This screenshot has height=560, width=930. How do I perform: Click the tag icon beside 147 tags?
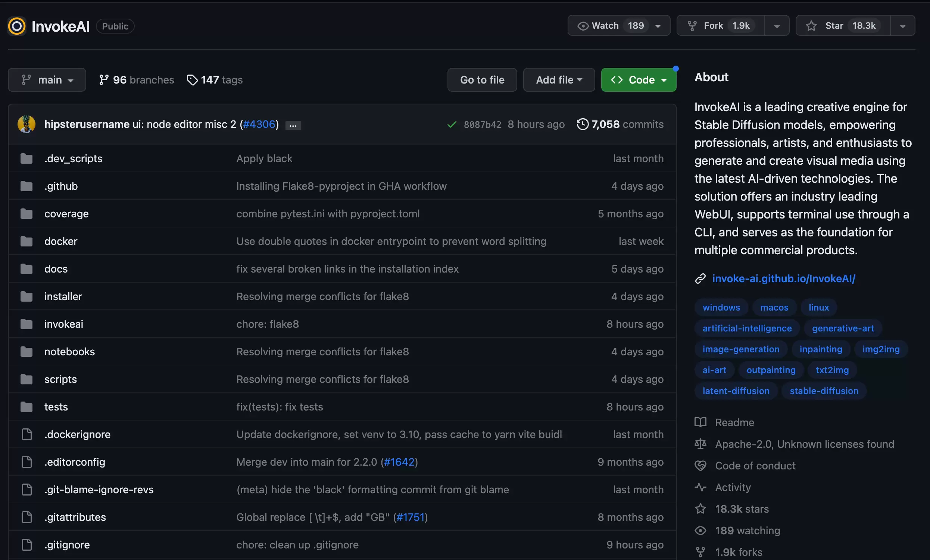192,80
